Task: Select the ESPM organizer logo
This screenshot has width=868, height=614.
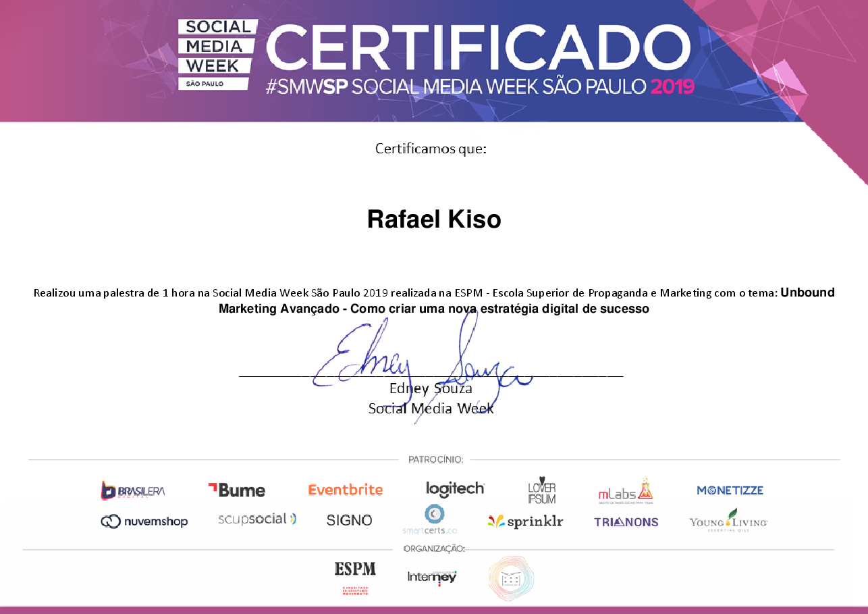Action: click(x=355, y=578)
